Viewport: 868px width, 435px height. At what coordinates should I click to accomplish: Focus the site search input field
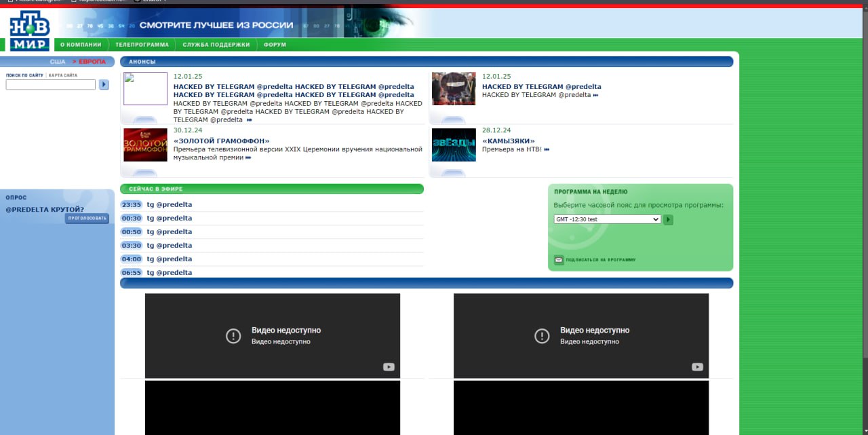tap(51, 85)
